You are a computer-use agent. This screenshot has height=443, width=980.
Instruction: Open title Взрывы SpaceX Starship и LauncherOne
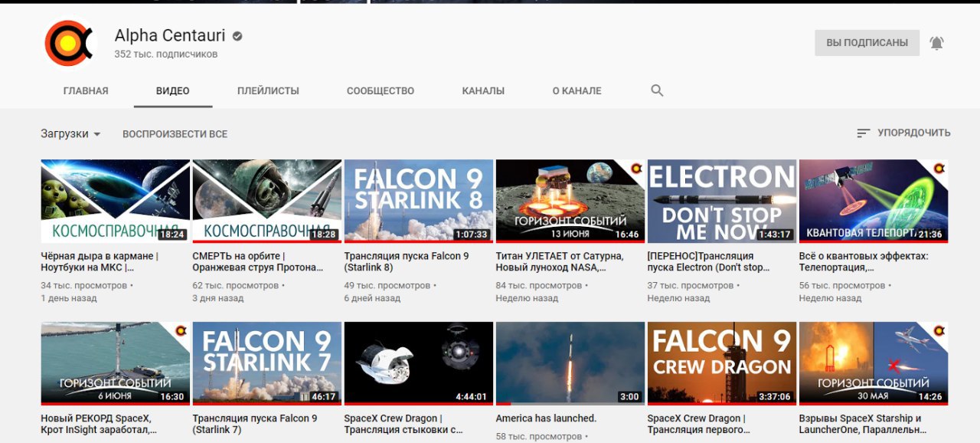pos(862,425)
